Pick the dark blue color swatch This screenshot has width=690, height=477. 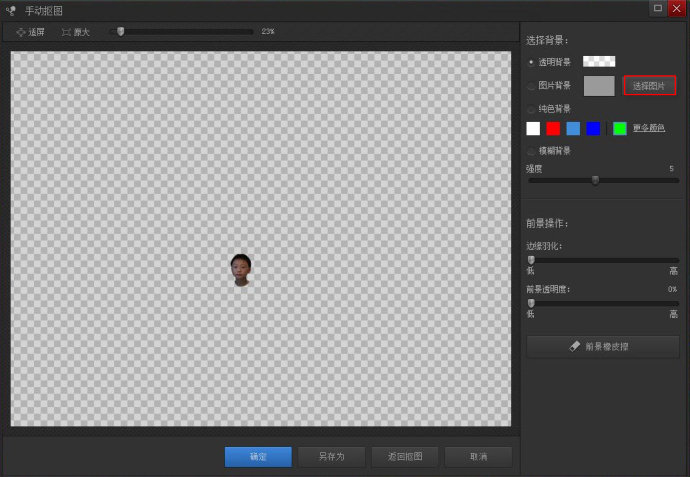click(x=593, y=128)
